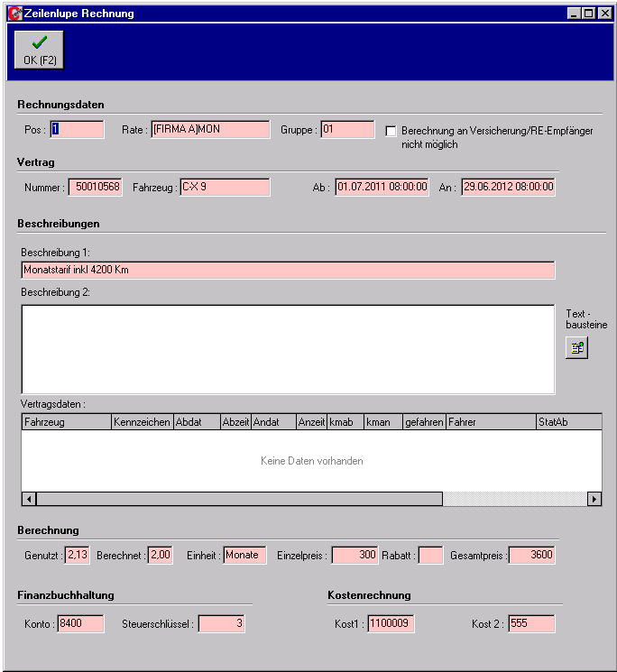The width and height of the screenshot is (617, 672).
Task: Select the Kost1 field with 1100009
Action: [x=391, y=624]
